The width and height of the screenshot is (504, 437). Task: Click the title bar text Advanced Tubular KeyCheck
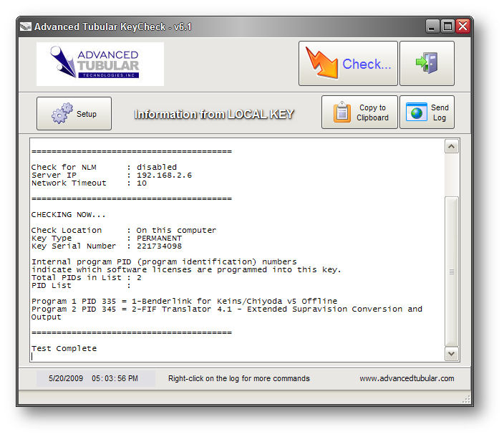113,27
